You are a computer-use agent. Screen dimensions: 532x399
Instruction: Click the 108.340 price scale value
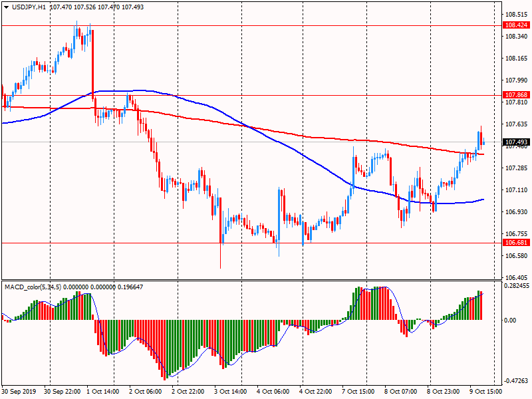point(517,37)
